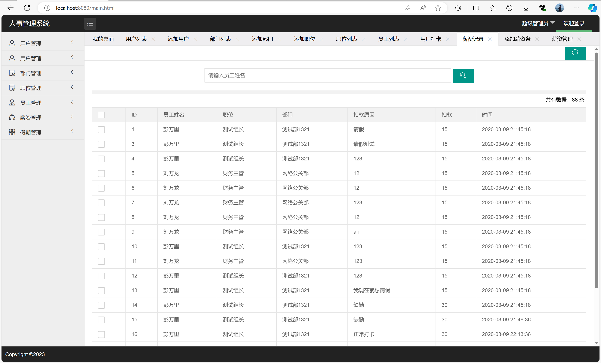The height and width of the screenshot is (364, 601).
Task: Switch to the 添加薪资条 tab
Action: point(517,39)
